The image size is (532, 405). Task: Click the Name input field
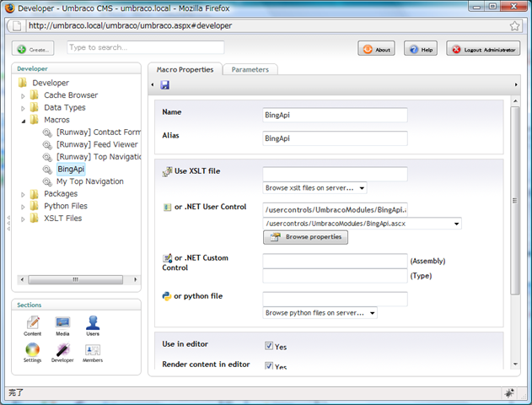(x=335, y=115)
